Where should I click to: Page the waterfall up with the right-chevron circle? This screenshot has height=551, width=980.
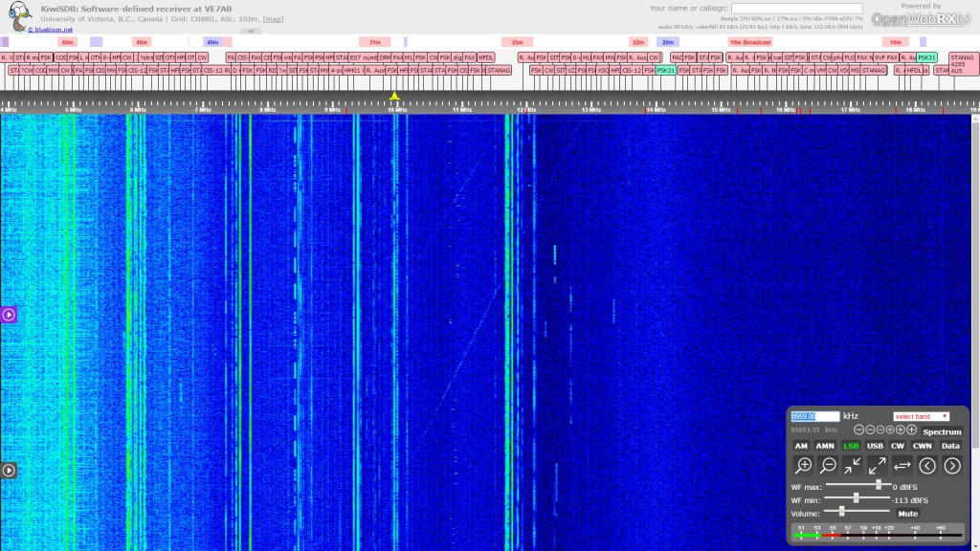(x=952, y=466)
